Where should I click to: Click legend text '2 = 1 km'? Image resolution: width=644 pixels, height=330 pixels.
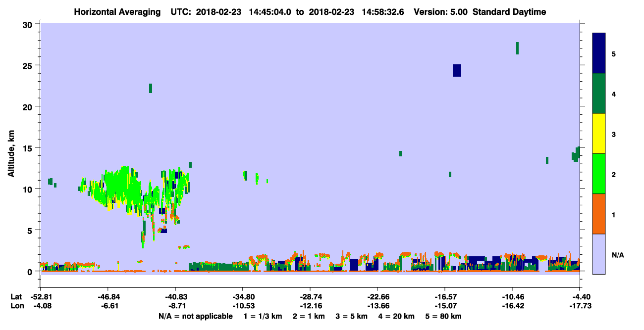tap(309, 316)
